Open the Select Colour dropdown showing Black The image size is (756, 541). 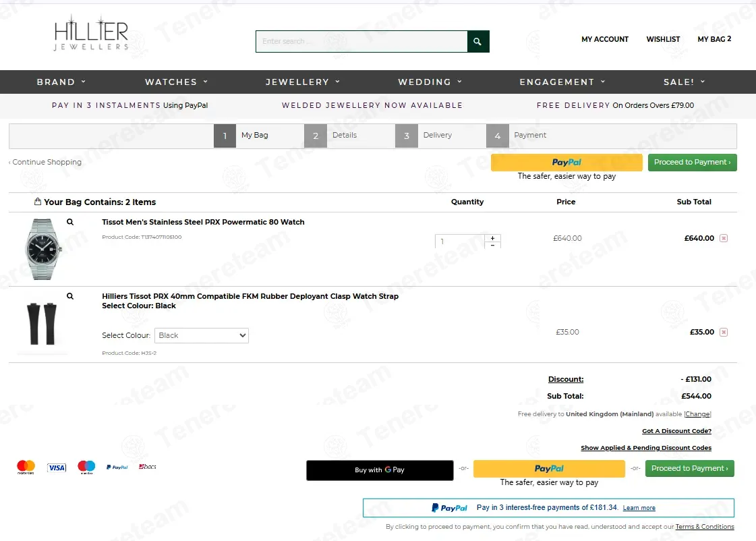point(202,335)
